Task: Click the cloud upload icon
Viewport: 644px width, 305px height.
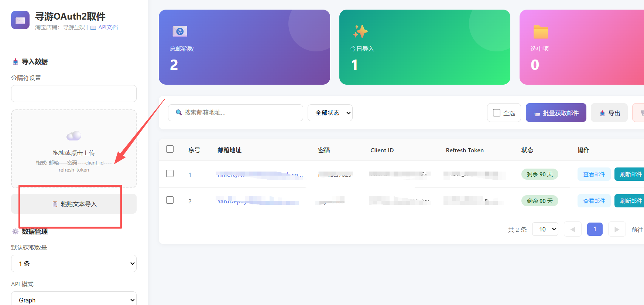Action: coord(74,136)
